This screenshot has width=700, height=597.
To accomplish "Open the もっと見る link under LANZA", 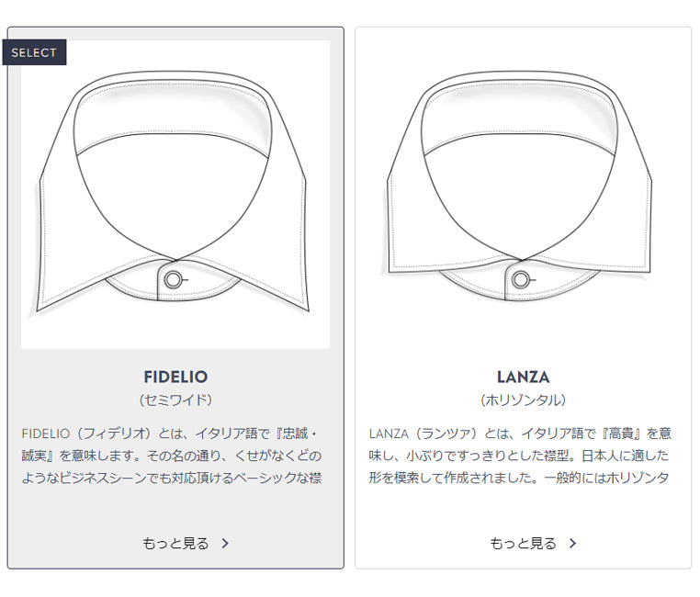I will click(523, 543).
